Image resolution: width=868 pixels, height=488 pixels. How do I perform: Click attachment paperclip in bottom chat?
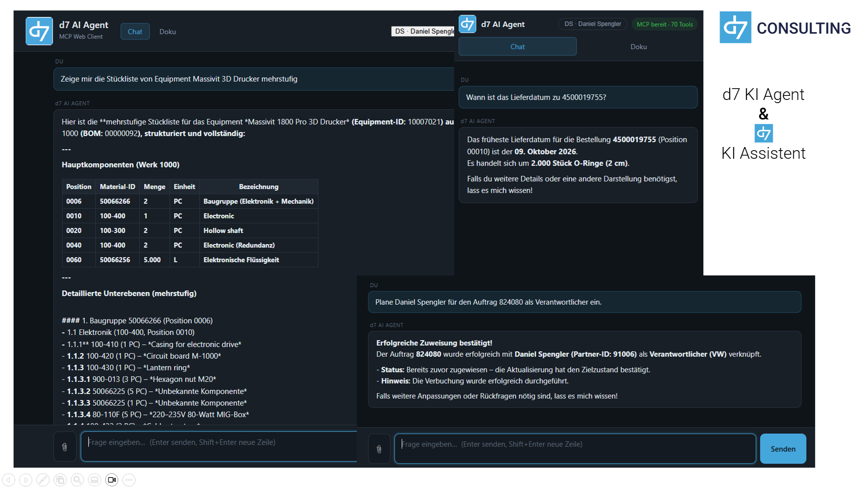point(379,449)
